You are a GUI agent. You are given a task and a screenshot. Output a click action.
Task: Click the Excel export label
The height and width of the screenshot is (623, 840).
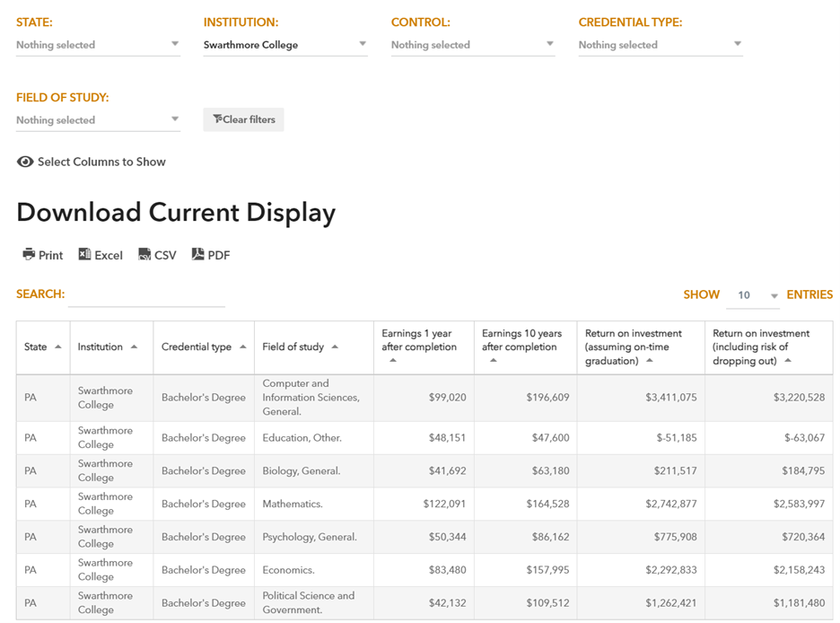[x=109, y=255]
